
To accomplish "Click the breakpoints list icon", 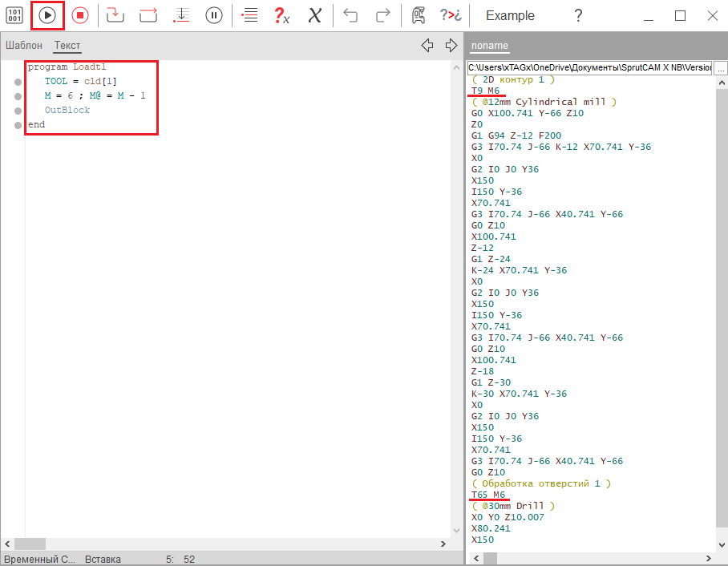I will tap(249, 15).
